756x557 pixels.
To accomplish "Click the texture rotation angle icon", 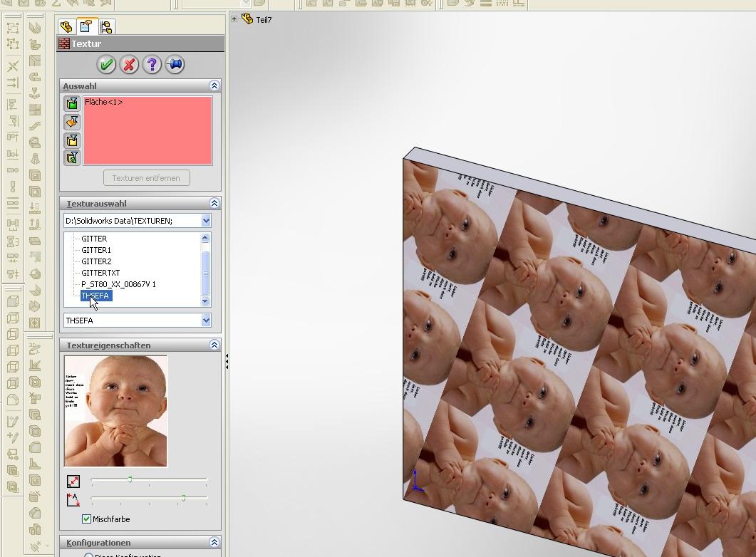I will point(73,499).
